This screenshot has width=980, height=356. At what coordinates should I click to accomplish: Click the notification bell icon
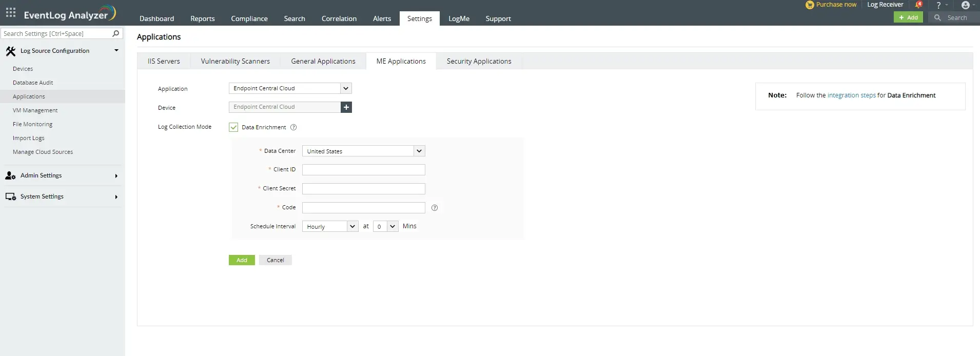(x=918, y=5)
